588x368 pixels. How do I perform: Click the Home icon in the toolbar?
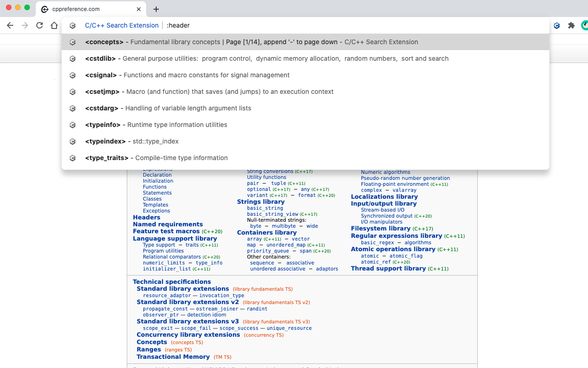click(54, 25)
